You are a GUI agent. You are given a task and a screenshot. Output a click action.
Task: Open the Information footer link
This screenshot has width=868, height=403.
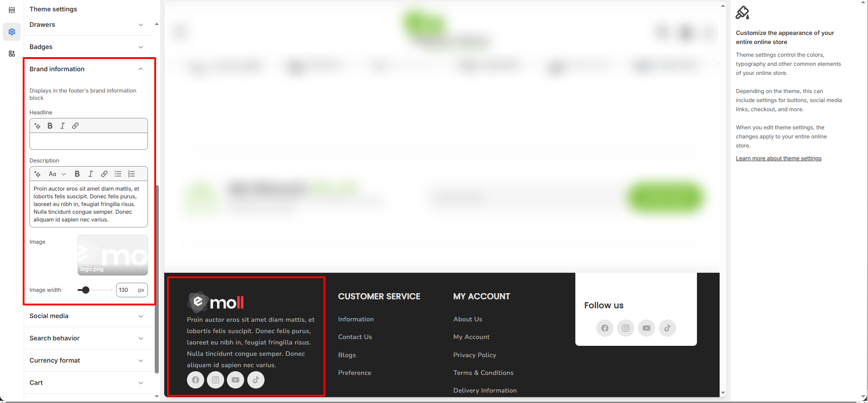(x=356, y=319)
